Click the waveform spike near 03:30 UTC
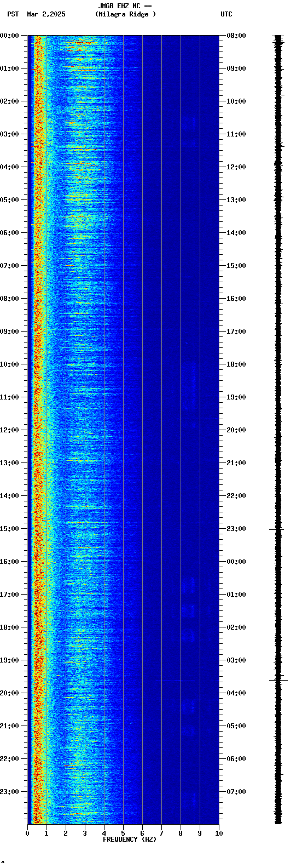 click(278, 679)
